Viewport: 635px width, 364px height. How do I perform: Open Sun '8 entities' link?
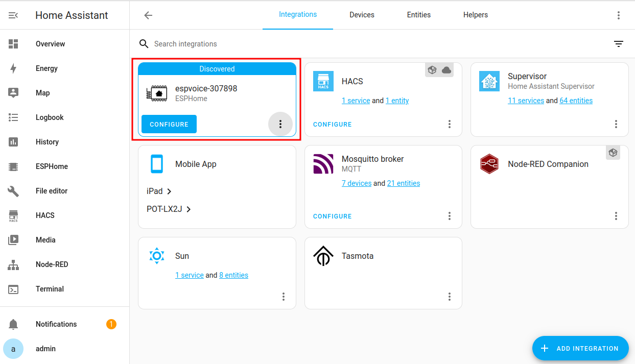pyautogui.click(x=233, y=275)
